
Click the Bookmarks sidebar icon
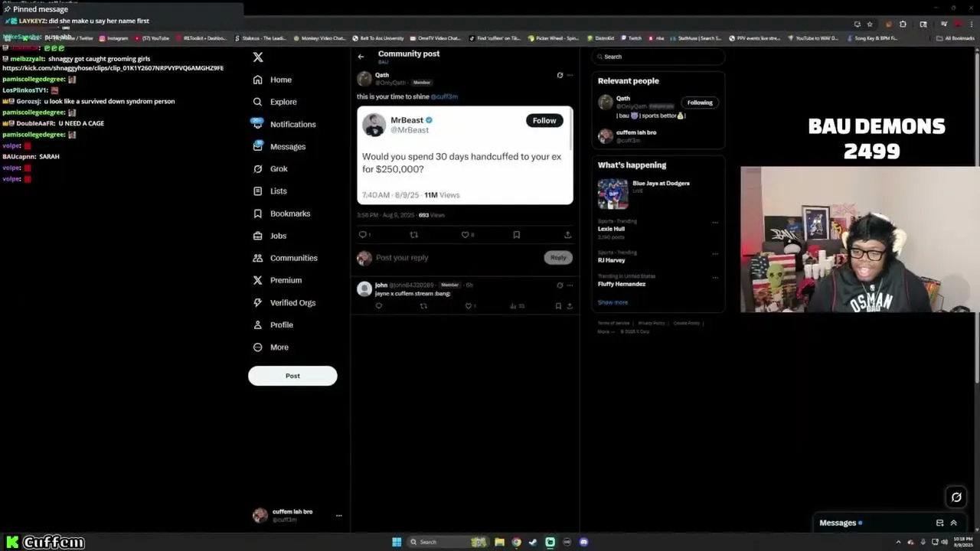pos(258,214)
